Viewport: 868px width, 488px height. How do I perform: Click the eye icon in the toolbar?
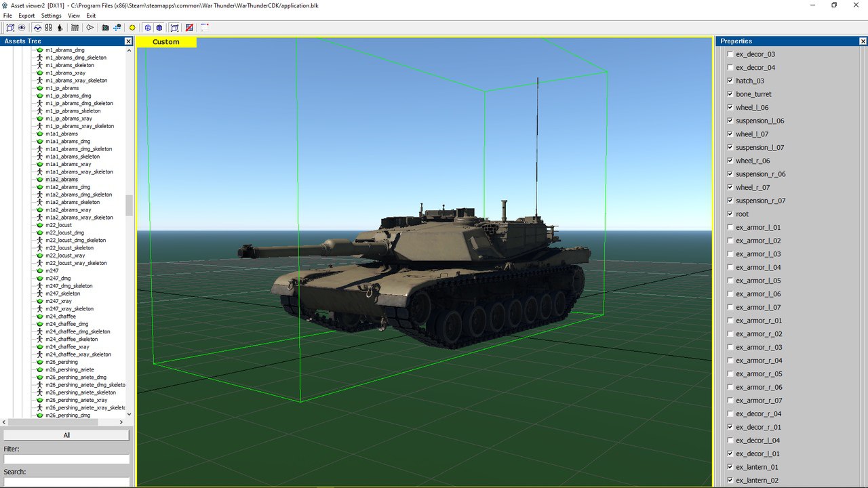tap(22, 28)
